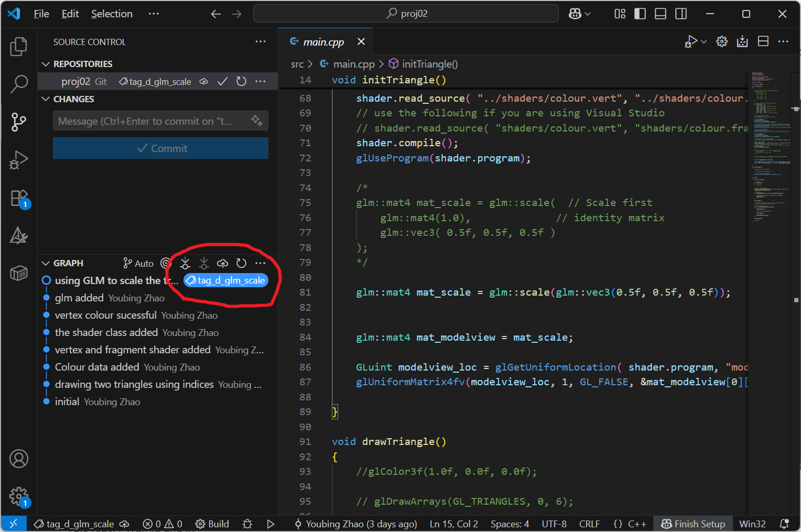Toggle the Primary Side Bar layout button
The height and width of the screenshot is (532, 801).
pos(640,14)
